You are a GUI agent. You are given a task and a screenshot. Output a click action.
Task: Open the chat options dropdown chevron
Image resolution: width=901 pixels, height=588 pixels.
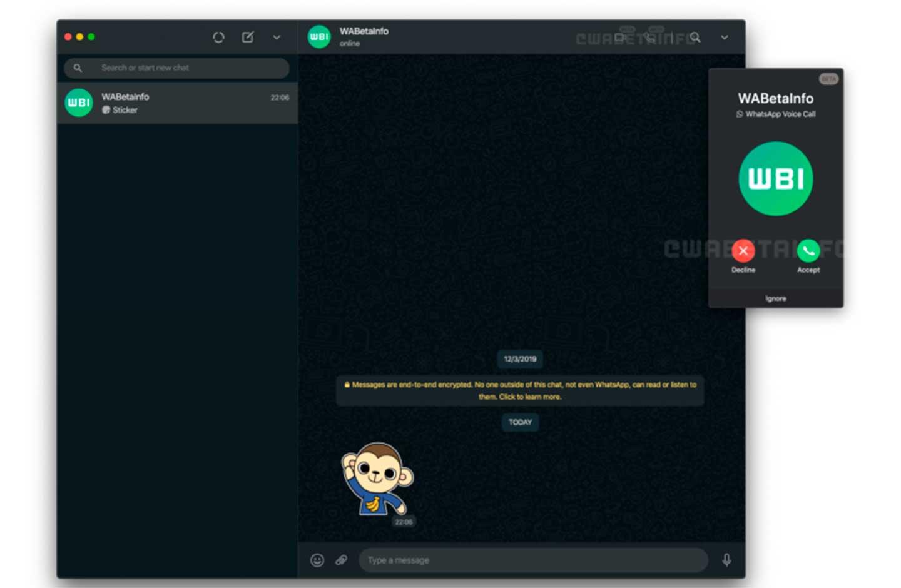pyautogui.click(x=725, y=38)
